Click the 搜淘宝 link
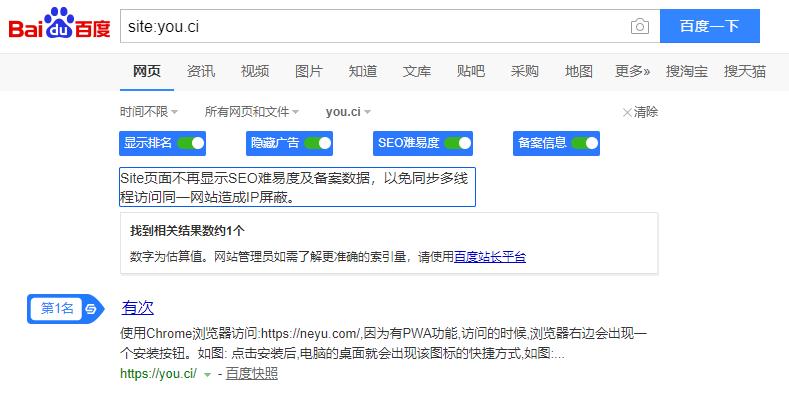The width and height of the screenshot is (789, 400). [x=687, y=71]
